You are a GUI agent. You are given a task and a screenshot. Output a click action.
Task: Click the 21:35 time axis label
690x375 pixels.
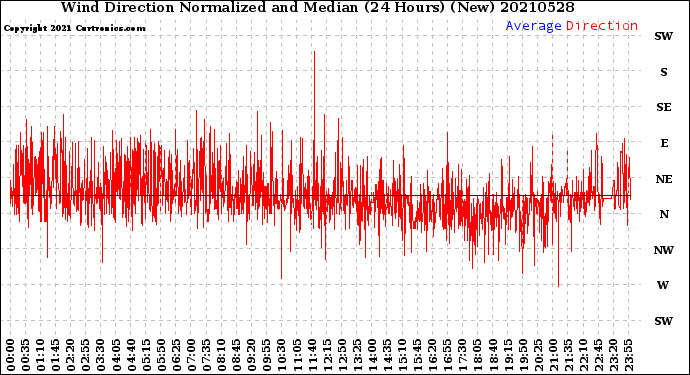(x=568, y=355)
